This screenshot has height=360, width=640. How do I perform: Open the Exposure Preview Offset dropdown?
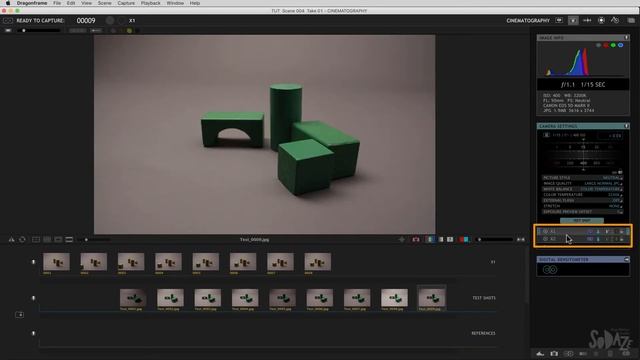coord(582,212)
